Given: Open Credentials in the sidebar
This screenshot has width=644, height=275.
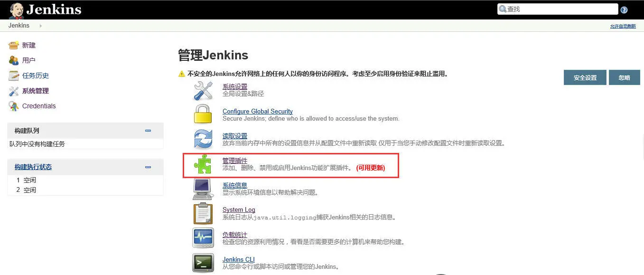Looking at the screenshot, I should tap(39, 106).
